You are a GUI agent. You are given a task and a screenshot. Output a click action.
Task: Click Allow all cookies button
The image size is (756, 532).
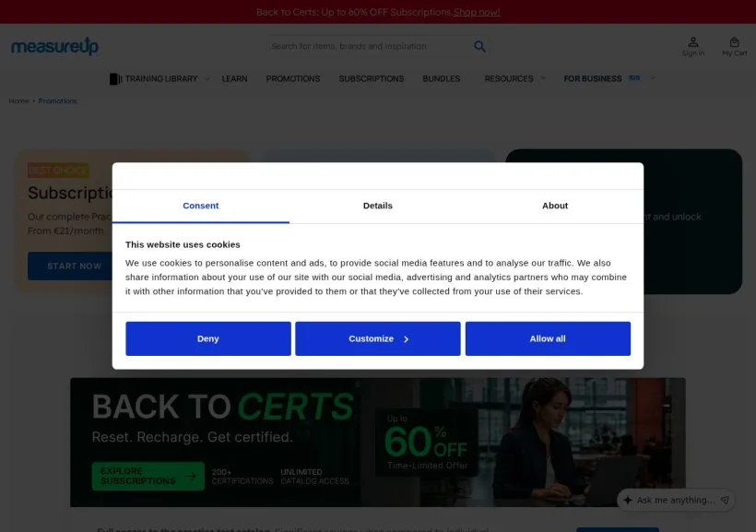[x=548, y=338]
